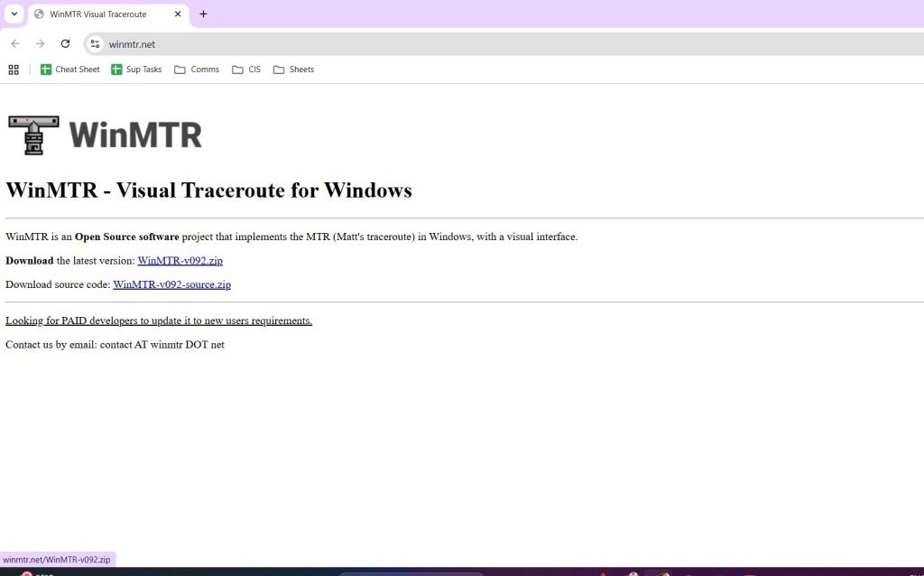The width and height of the screenshot is (924, 576).
Task: Close the WinMTR Visual Traceroute tab
Action: click(x=178, y=14)
